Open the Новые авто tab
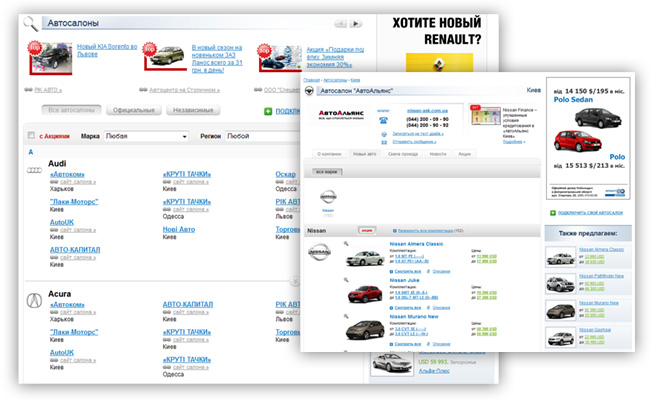 pyautogui.click(x=365, y=154)
